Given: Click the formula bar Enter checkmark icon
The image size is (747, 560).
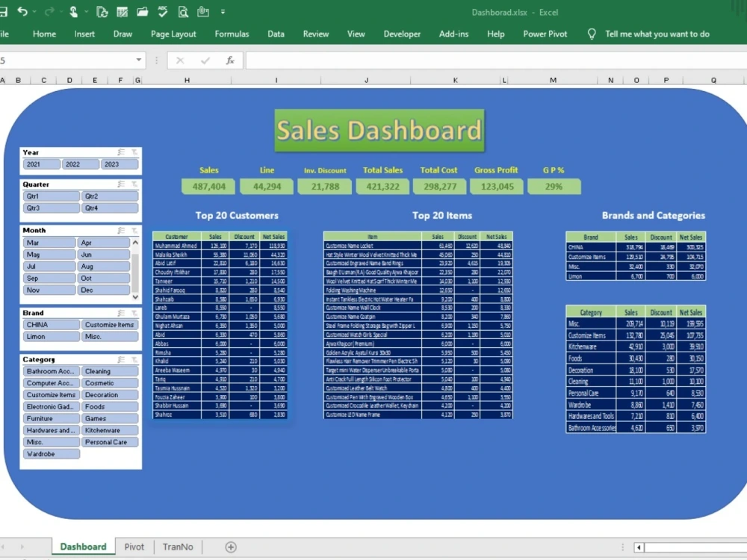Looking at the screenshot, I should pyautogui.click(x=205, y=60).
